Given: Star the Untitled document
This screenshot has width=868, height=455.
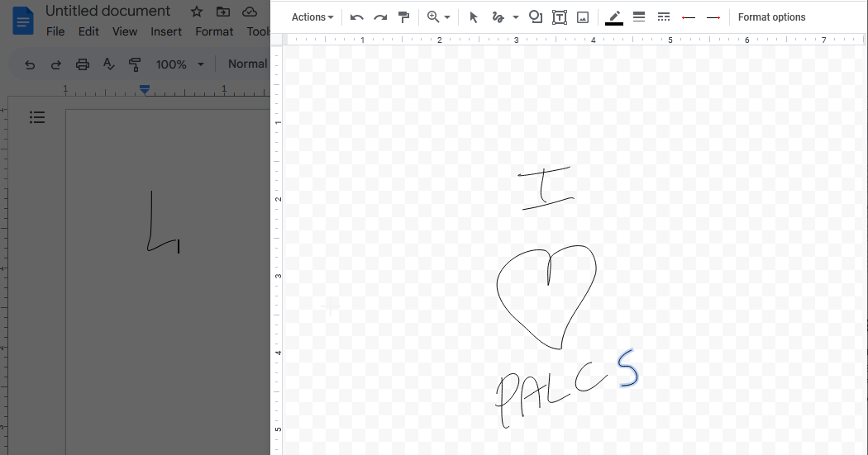Looking at the screenshot, I should point(197,12).
